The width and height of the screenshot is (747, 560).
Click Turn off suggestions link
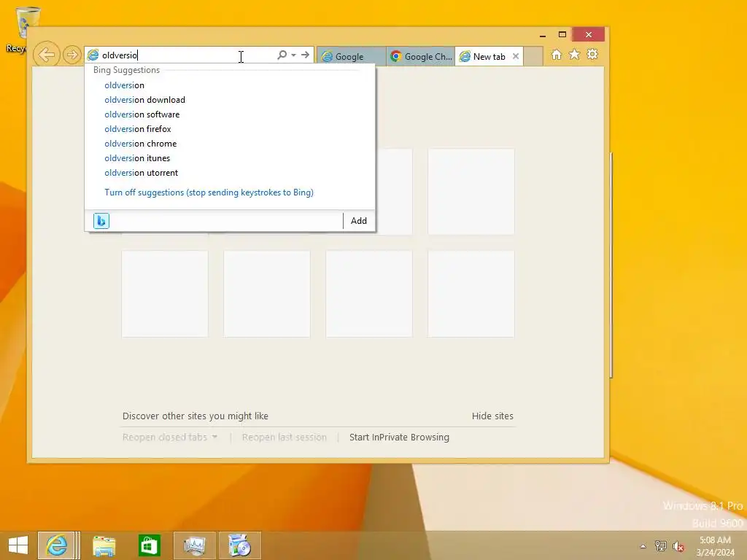(x=209, y=192)
